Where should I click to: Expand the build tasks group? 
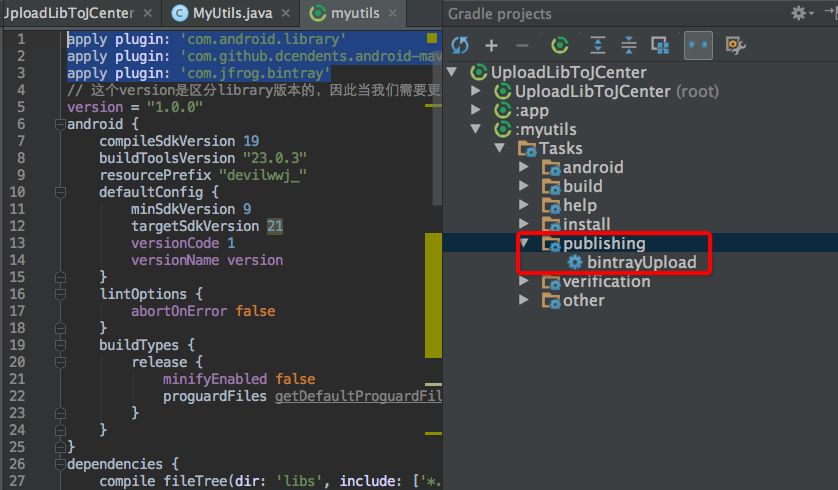point(524,186)
